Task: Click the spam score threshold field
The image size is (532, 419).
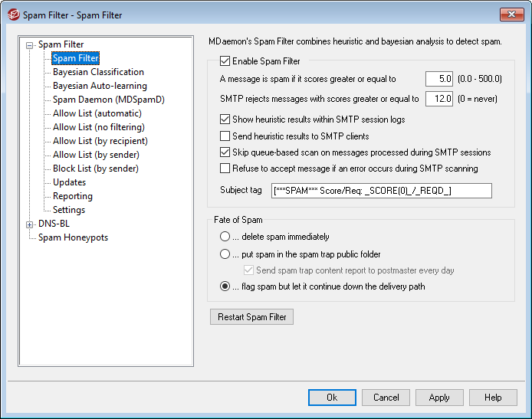Action: 438,78
